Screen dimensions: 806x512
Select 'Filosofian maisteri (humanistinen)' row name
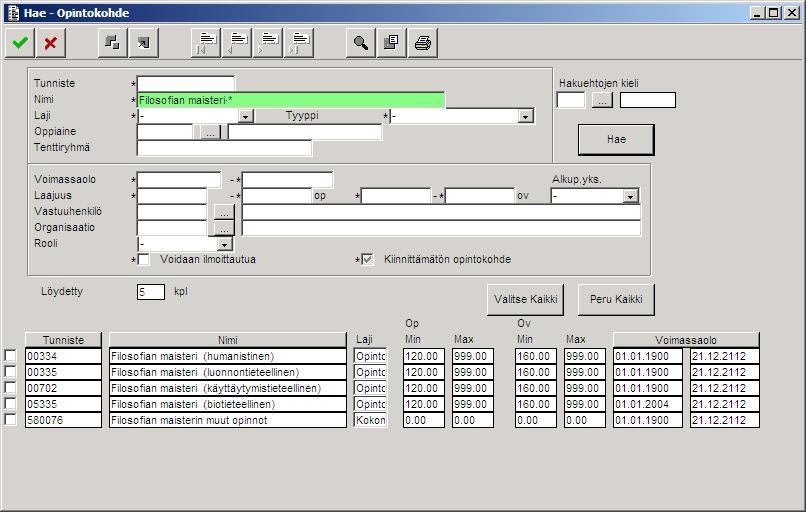[x=228, y=356]
